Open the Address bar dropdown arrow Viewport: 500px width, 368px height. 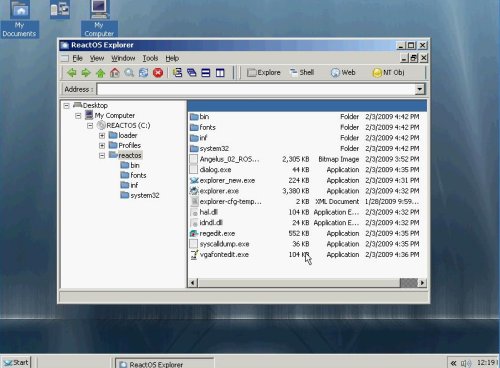tap(420, 89)
